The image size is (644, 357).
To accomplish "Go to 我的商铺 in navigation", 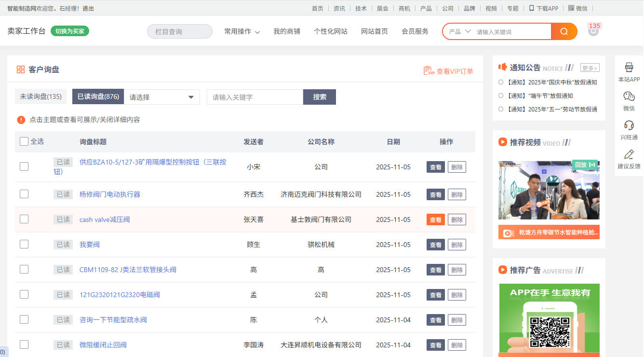I will 287,31.
